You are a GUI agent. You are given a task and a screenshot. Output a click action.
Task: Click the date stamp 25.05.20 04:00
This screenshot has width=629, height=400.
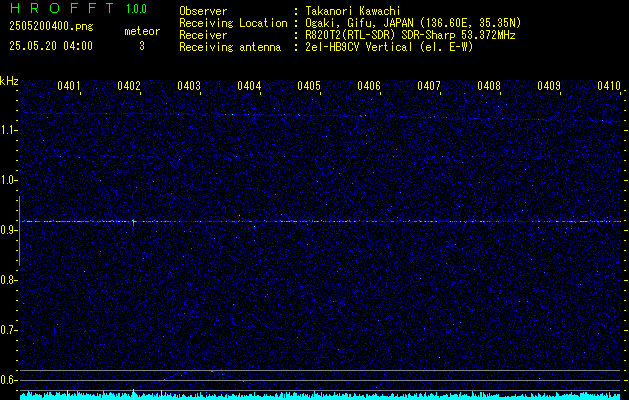[51, 46]
